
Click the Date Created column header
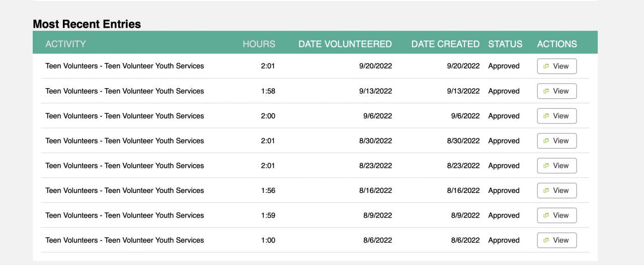click(445, 44)
